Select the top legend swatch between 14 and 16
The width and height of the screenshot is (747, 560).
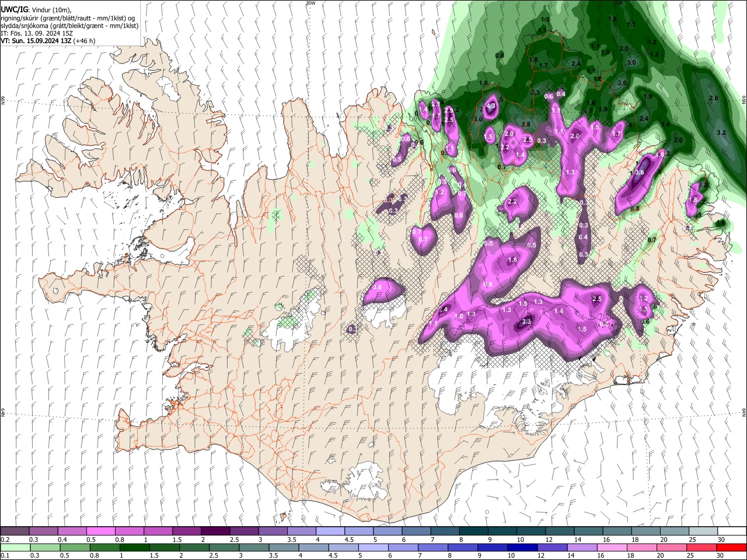click(x=588, y=531)
